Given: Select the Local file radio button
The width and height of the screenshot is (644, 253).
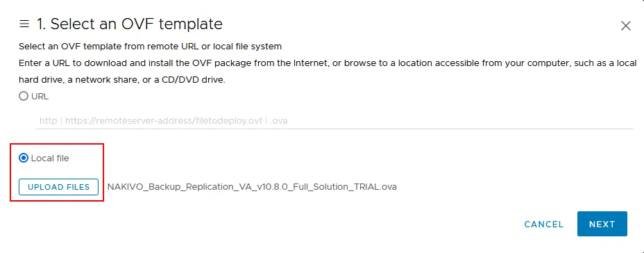Looking at the screenshot, I should [x=24, y=158].
